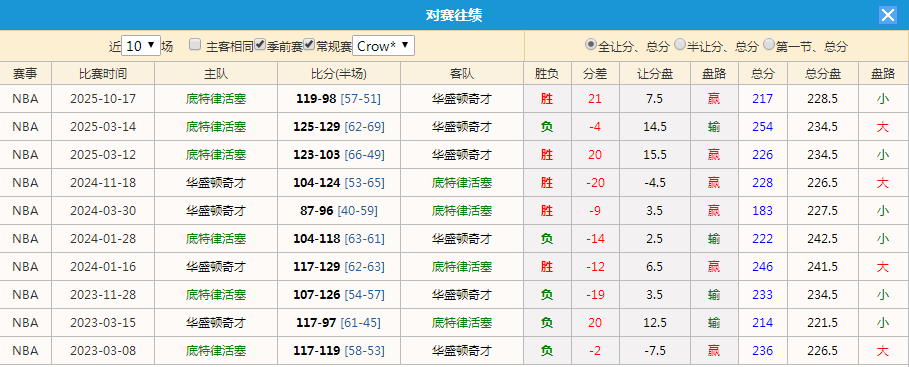
Task: Click total points value 217
Action: point(762,99)
